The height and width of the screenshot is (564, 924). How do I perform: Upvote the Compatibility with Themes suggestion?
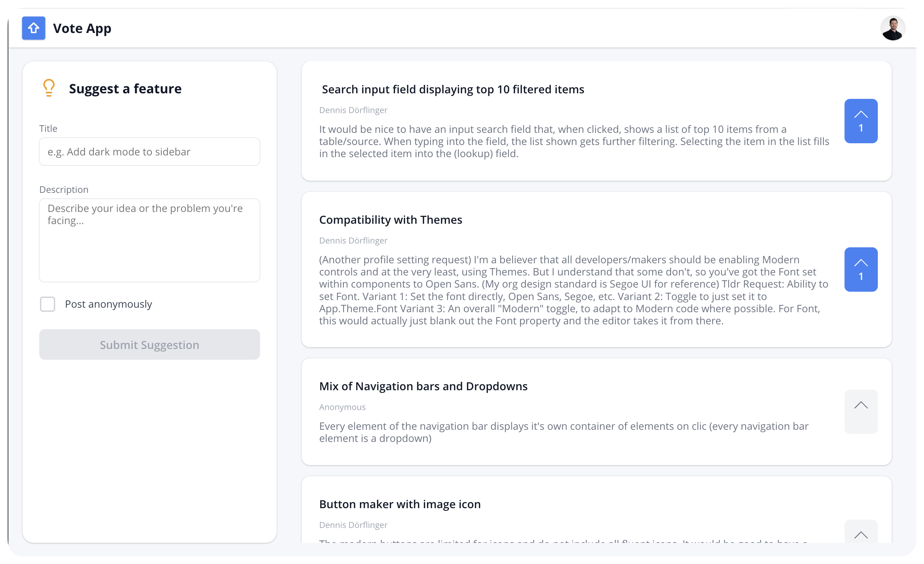[x=861, y=270]
